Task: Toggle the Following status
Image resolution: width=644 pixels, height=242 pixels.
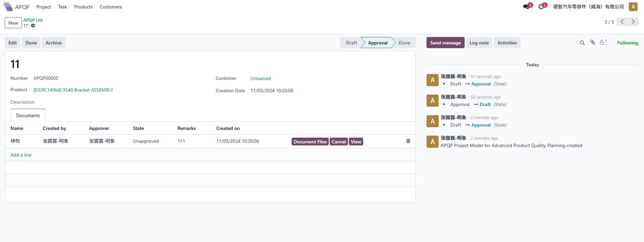Action: point(627,43)
